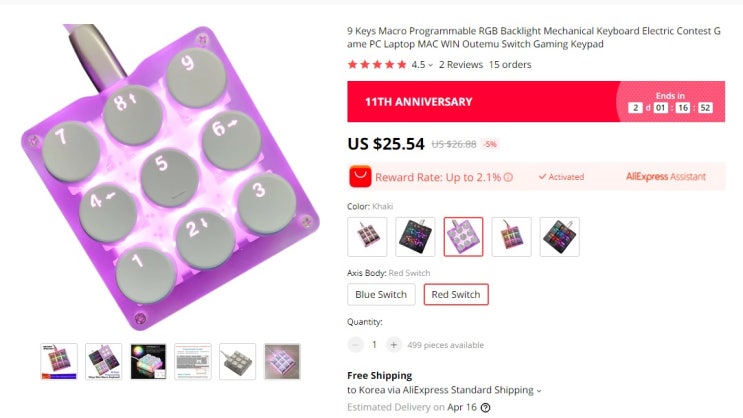Image resolution: width=743 pixels, height=418 pixels.
Task: Open the first product gallery thumbnail
Action: pos(59,362)
